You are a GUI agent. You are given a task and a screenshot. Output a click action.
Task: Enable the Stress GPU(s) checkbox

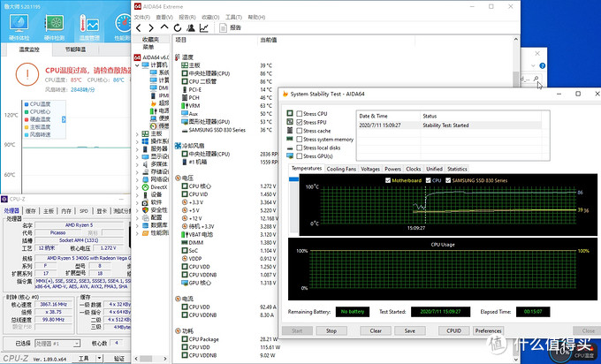tap(300, 156)
